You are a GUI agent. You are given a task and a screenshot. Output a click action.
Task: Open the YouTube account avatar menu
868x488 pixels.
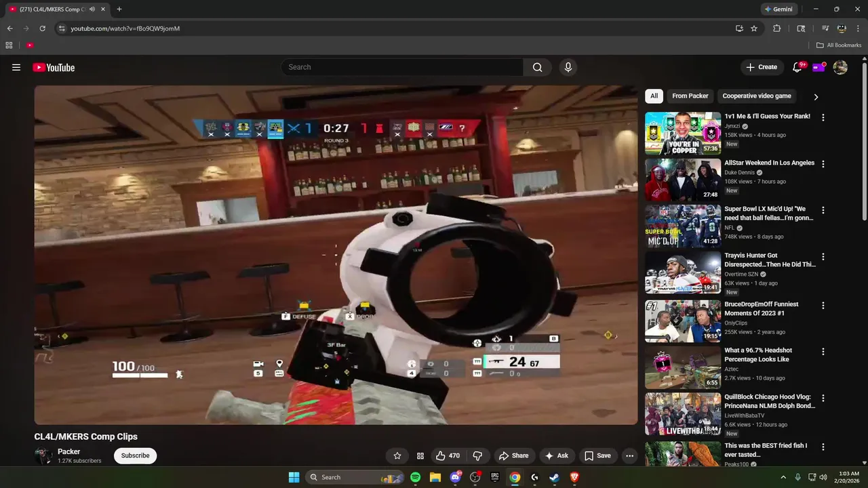click(x=840, y=67)
